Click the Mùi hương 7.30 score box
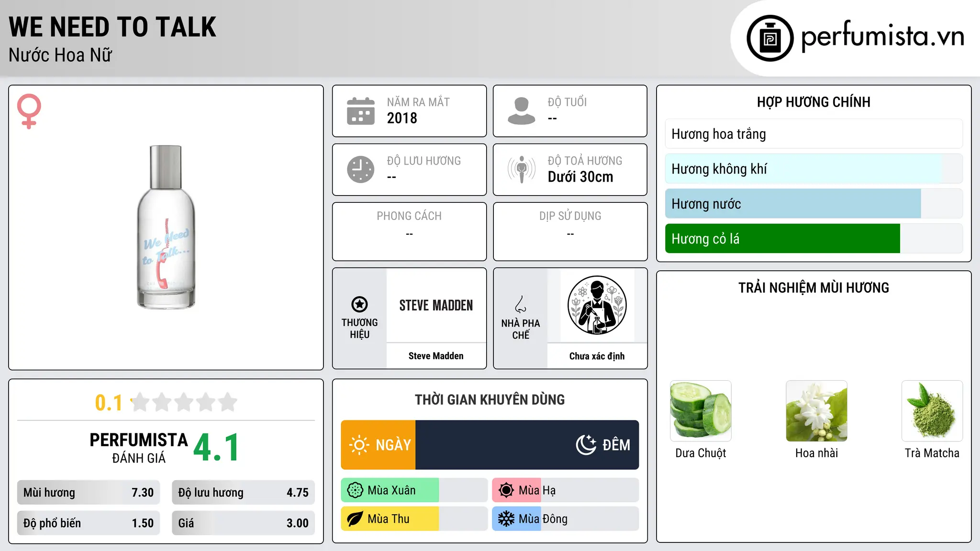Image resolution: width=980 pixels, height=551 pixels. 89,493
